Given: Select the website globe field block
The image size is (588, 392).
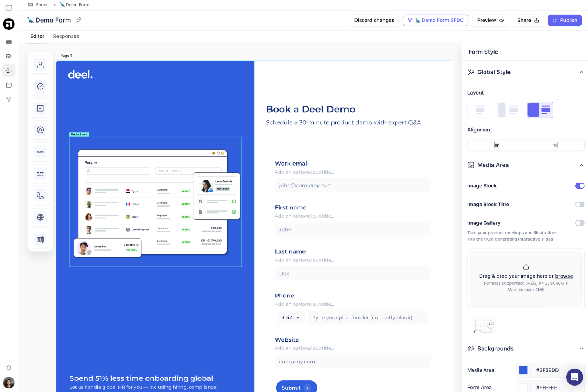Looking at the screenshot, I should click(40, 217).
